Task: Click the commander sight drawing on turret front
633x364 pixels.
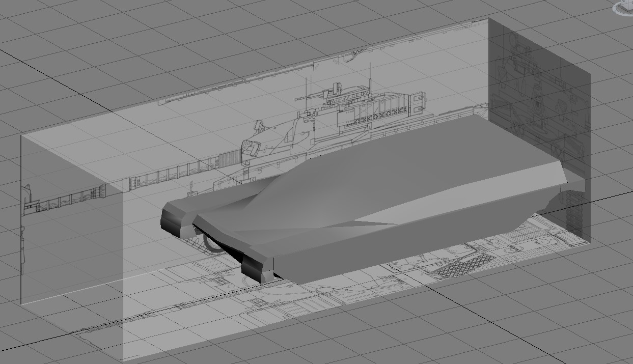Action: pos(259,126)
